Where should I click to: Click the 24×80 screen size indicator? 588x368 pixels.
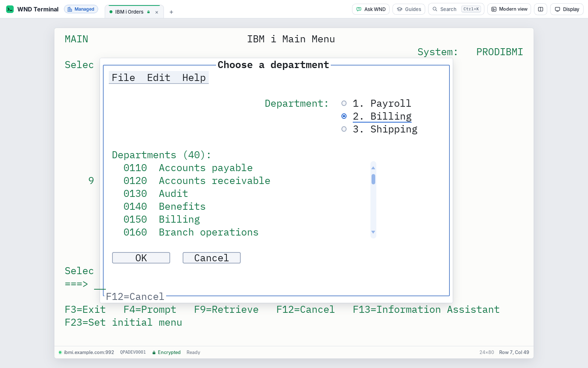click(487, 353)
